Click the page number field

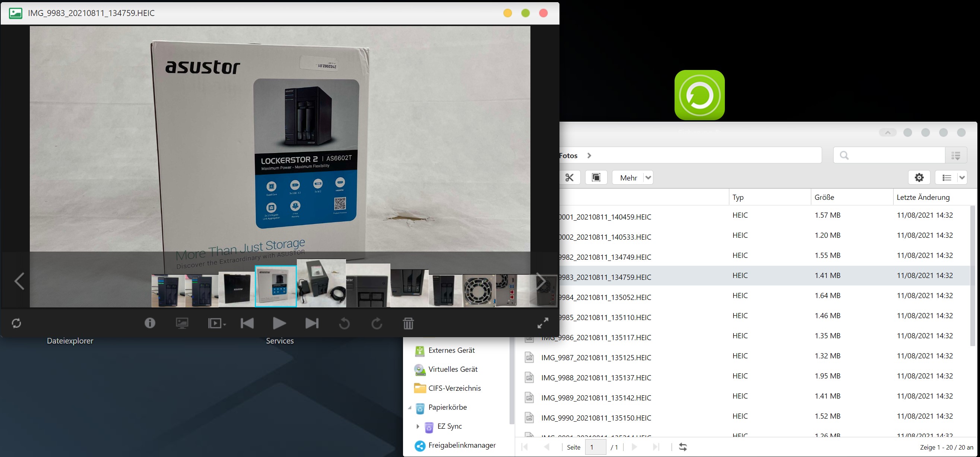tap(595, 447)
